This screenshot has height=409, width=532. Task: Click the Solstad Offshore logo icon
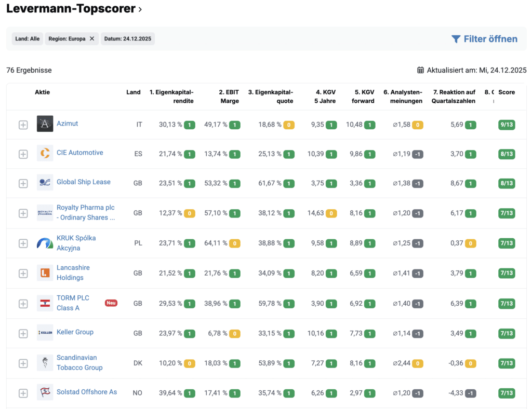pyautogui.click(x=45, y=392)
